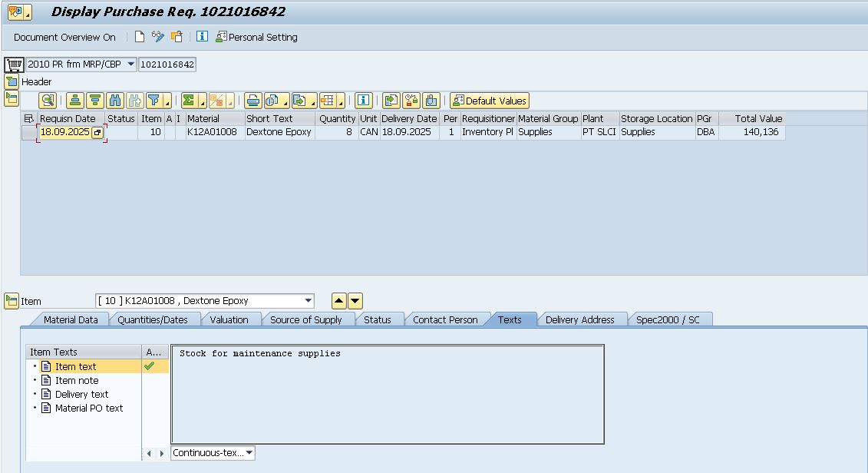Open the Continuous-text format dropdown
The height and width of the screenshot is (473, 868).
(x=249, y=453)
